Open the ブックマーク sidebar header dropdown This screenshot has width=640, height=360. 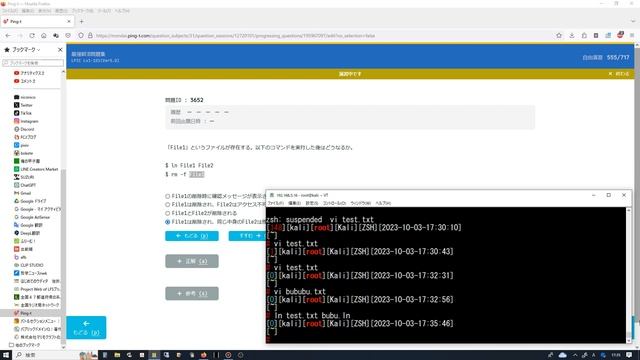23,49
